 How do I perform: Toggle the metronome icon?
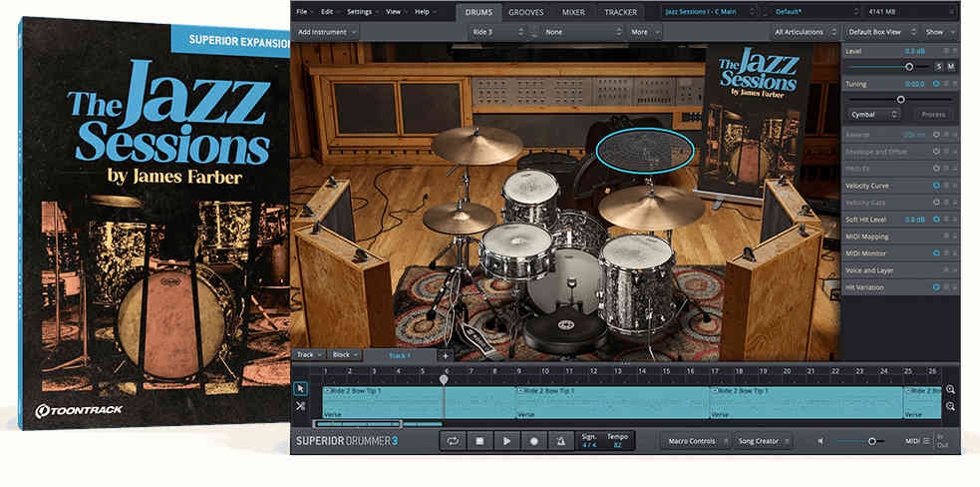pos(561,441)
